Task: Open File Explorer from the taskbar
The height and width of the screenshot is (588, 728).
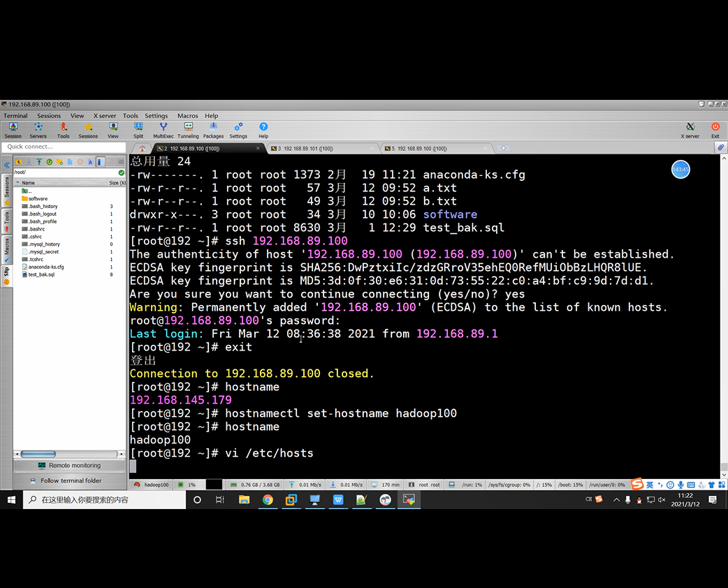Action: pyautogui.click(x=244, y=500)
